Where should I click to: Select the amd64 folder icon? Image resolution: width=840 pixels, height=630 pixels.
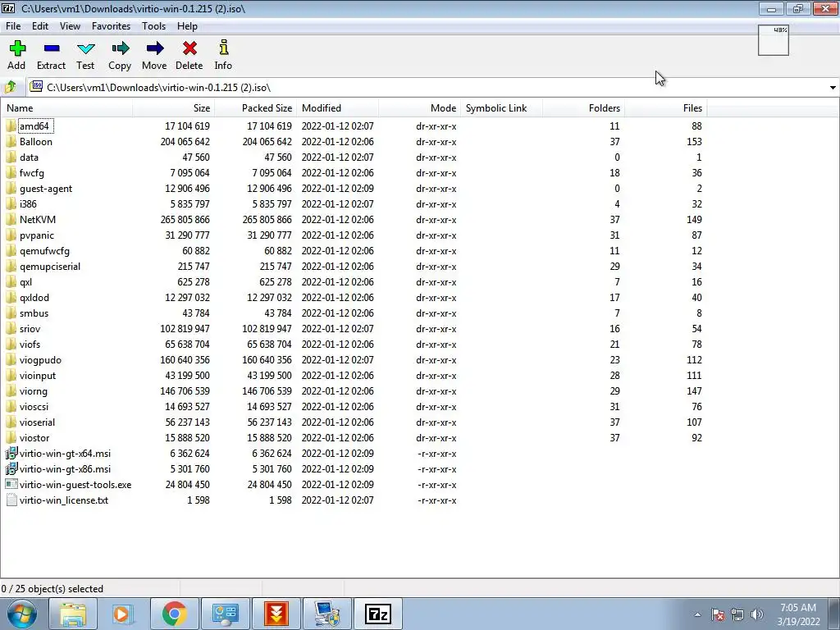tap(11, 126)
